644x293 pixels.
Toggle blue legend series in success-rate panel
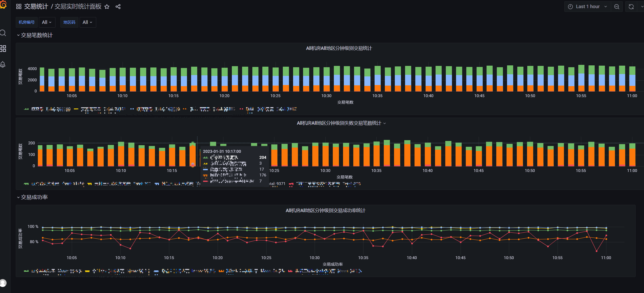click(185, 271)
